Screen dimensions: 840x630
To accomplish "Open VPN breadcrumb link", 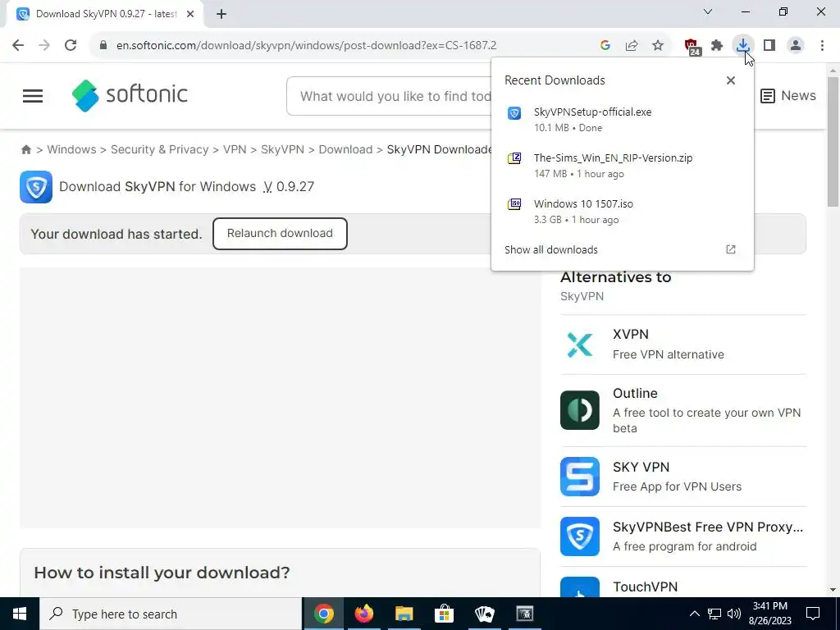I will [x=235, y=149].
